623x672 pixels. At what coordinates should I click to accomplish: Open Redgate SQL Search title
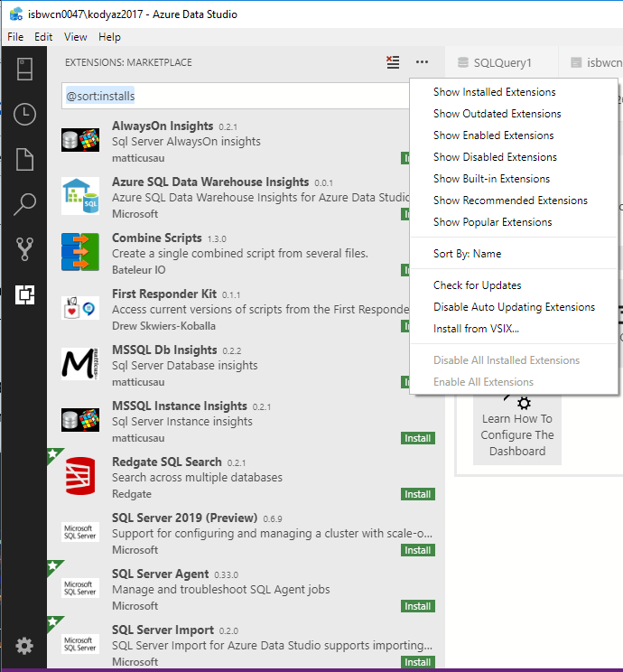point(167,462)
